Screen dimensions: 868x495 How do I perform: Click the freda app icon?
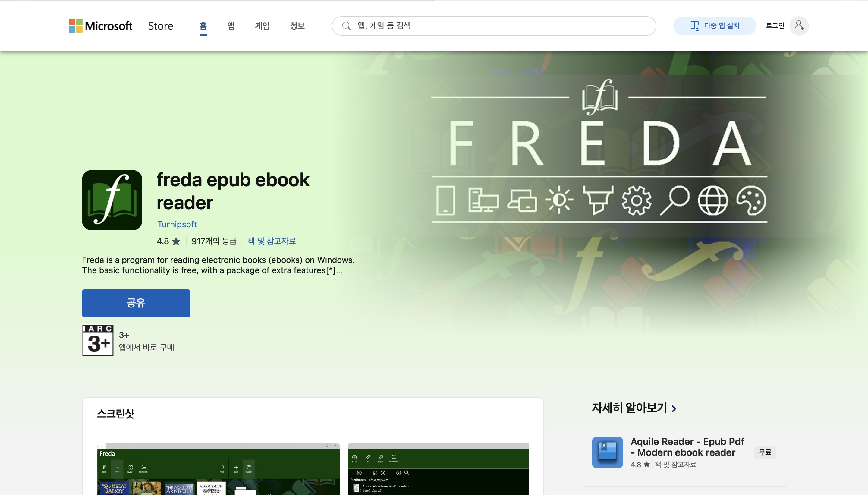tap(112, 200)
